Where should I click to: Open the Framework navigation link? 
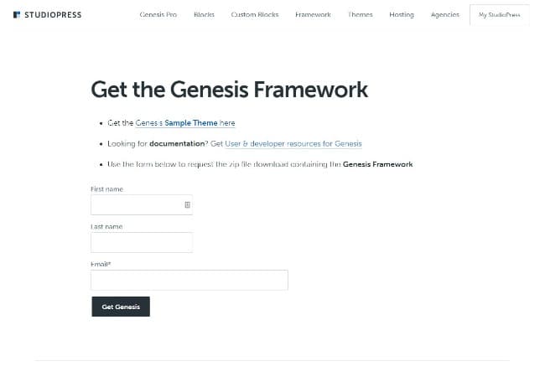tap(313, 14)
